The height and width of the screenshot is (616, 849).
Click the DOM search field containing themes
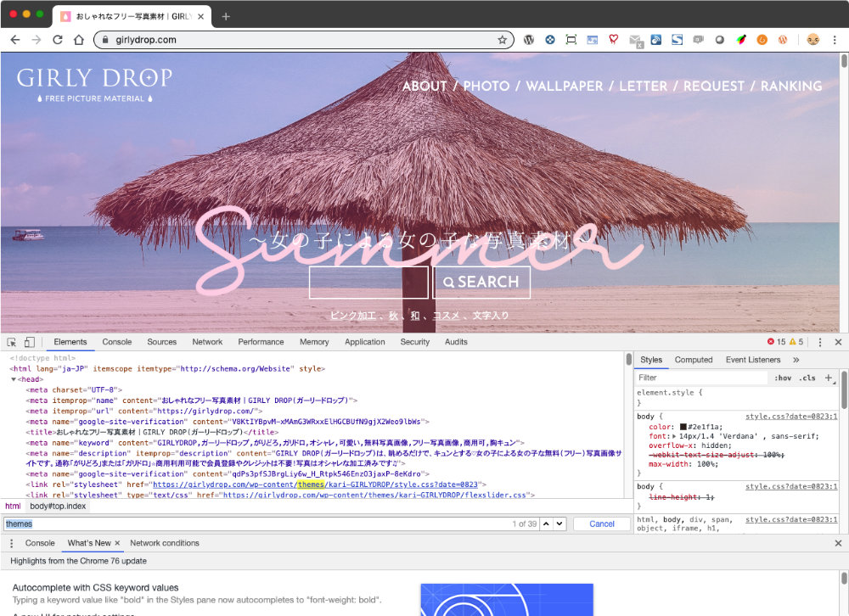pyautogui.click(x=257, y=524)
